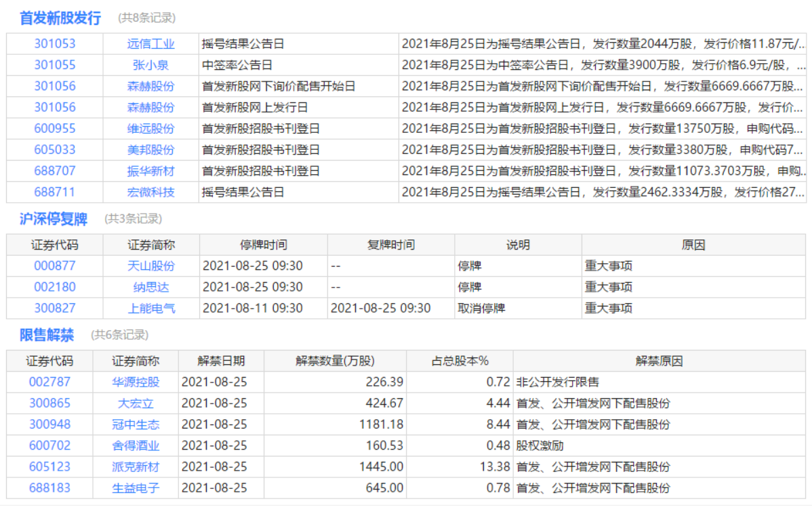812x510 pixels.
Task: Open stock code 000877 link
Action: 55,266
